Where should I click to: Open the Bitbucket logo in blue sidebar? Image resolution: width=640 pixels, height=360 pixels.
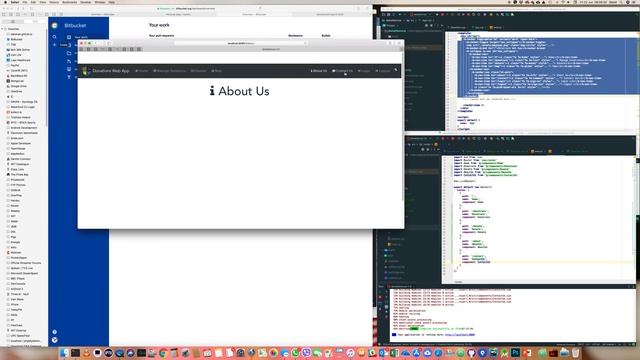click(55, 25)
